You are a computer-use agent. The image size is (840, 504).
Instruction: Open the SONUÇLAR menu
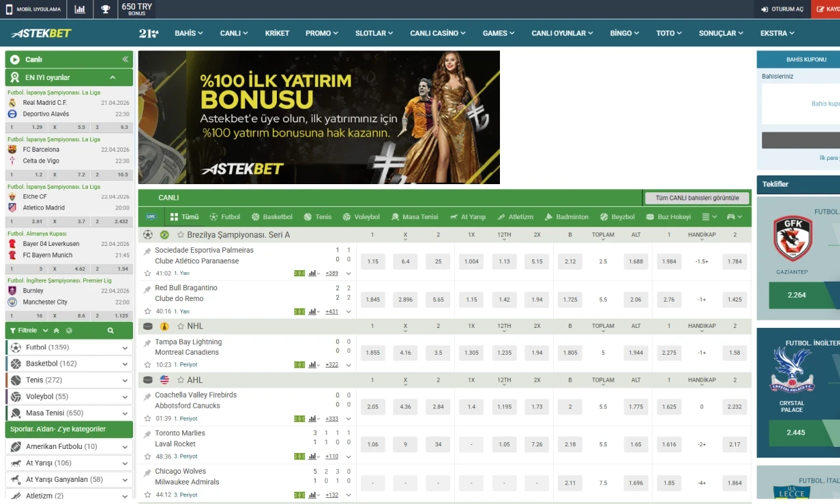[x=721, y=33]
